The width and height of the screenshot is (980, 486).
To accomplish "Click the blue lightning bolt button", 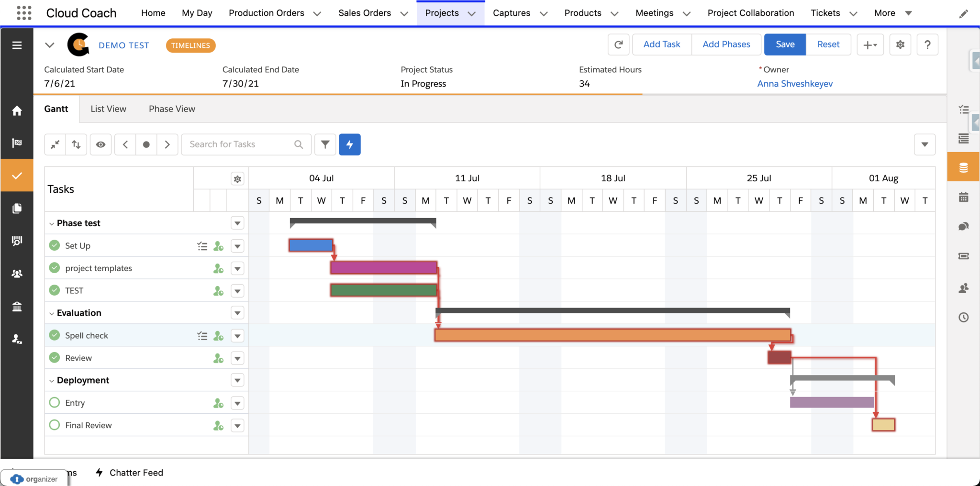I will [350, 144].
